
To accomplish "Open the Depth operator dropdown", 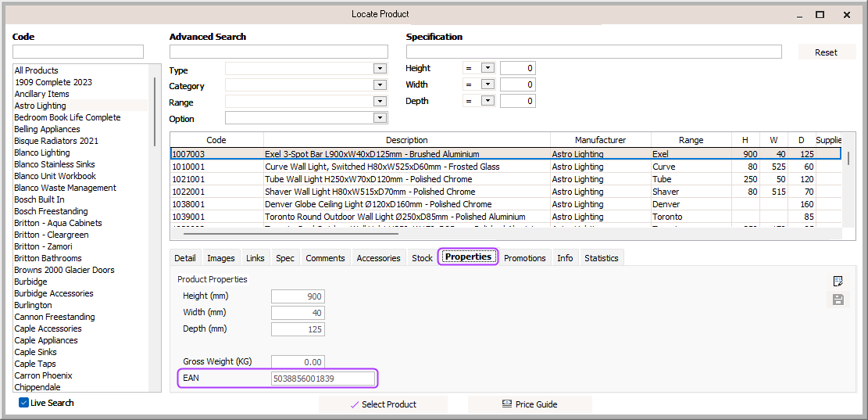I will coord(488,101).
